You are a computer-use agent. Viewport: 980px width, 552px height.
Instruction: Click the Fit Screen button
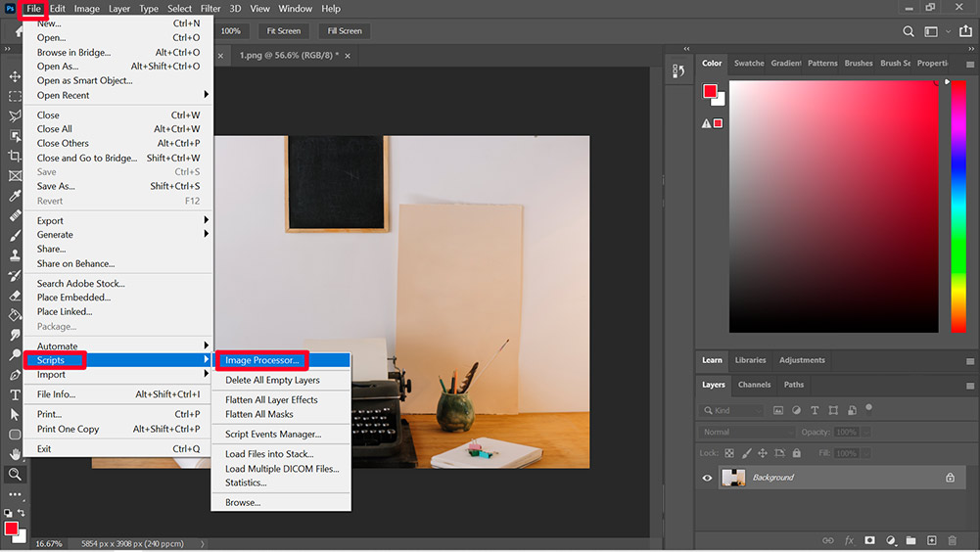coord(283,31)
